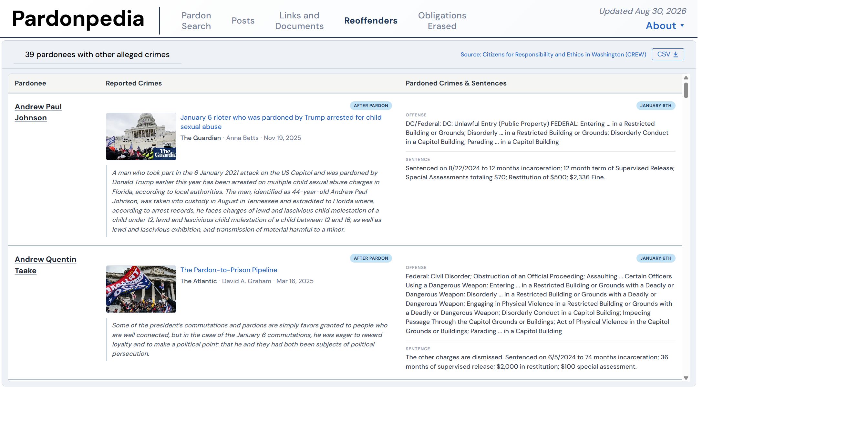Click the Johnson offense text 'DC: Unlawful Entry'
868x439 pixels.
[x=470, y=124]
